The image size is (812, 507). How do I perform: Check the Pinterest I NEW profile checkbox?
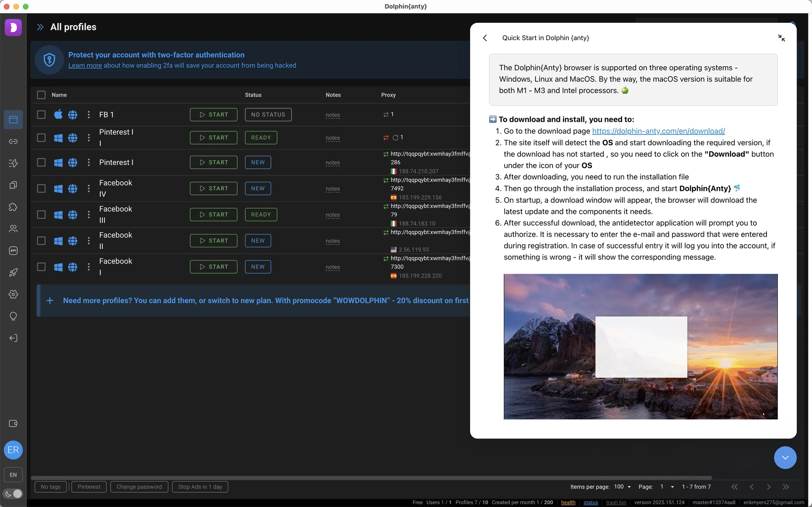[x=41, y=162]
